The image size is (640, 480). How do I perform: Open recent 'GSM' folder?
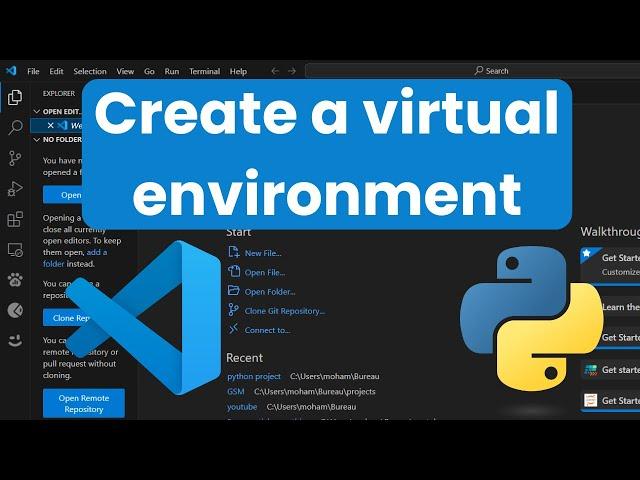[x=236, y=391]
